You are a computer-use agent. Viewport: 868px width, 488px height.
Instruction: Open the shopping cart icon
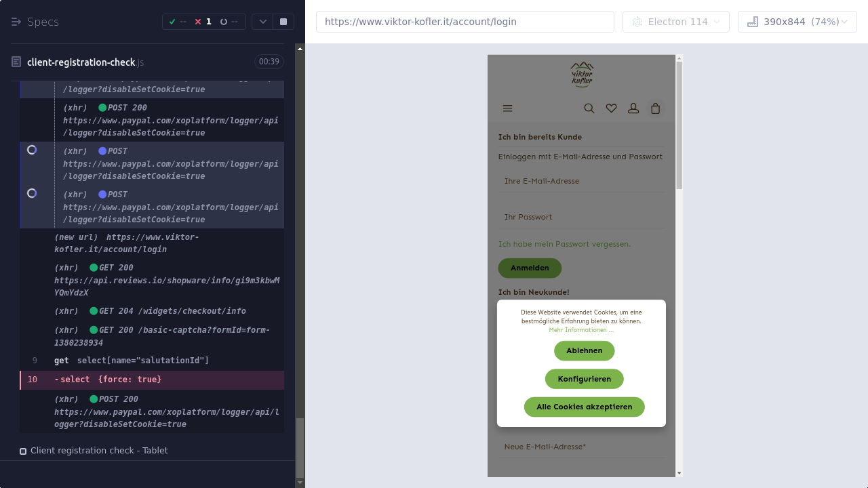655,108
